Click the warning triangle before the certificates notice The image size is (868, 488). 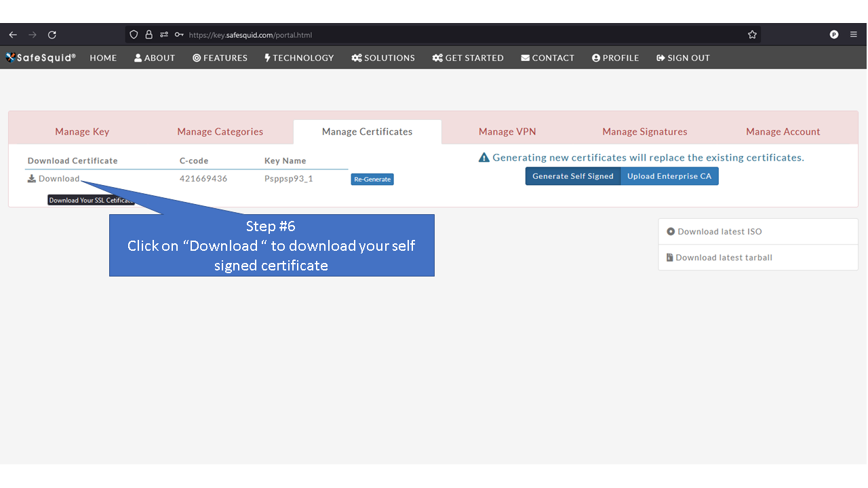pyautogui.click(x=484, y=157)
